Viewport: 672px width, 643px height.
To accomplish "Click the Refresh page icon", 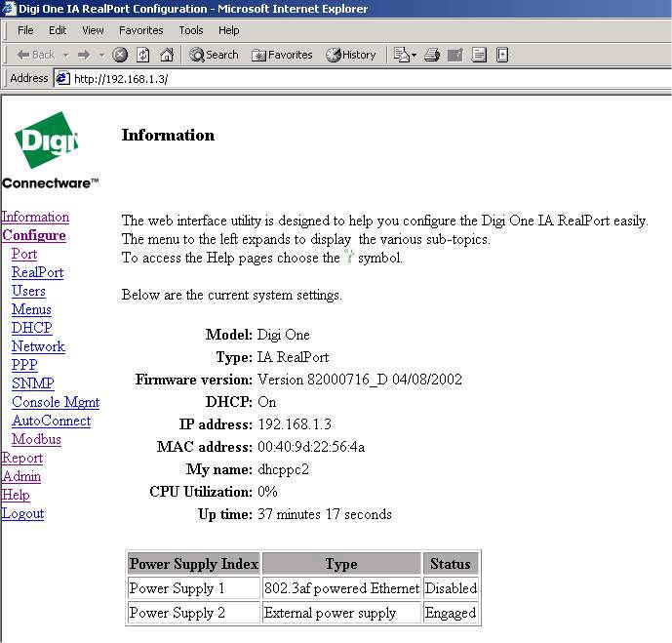I will point(143,55).
